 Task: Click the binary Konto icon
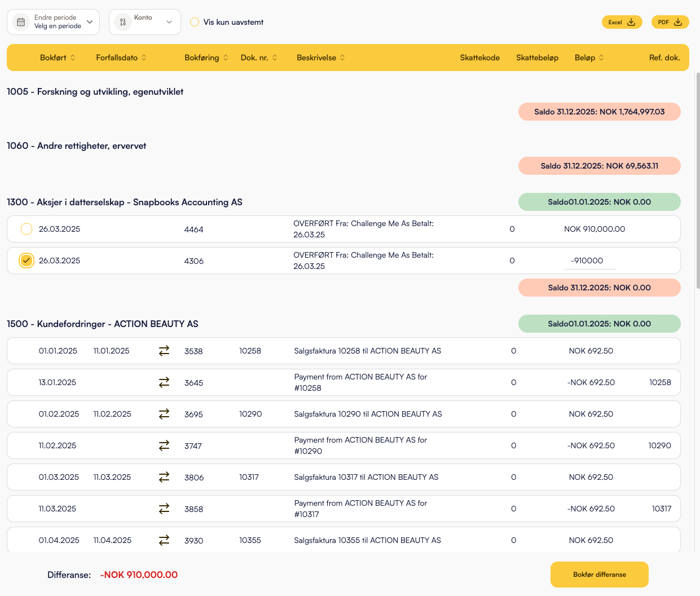pos(123,22)
